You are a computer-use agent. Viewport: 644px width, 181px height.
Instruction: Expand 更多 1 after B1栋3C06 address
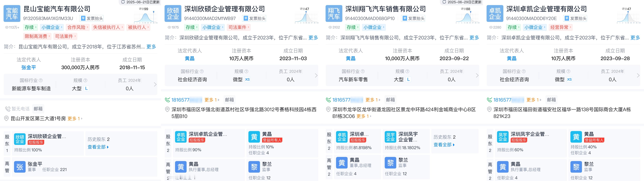[x=364, y=116]
